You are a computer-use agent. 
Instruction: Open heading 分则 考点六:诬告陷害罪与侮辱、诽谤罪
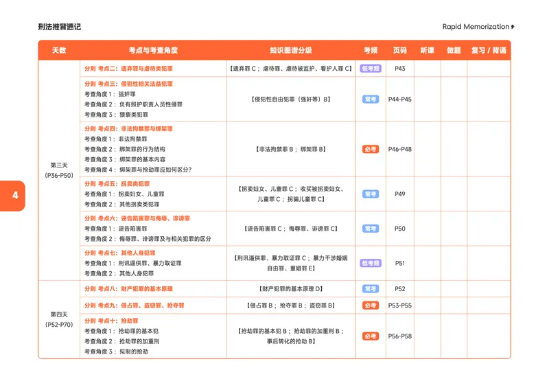[137, 218]
